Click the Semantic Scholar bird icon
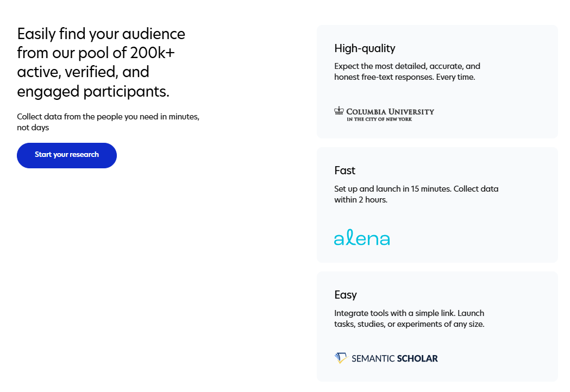The width and height of the screenshot is (570, 392). pyautogui.click(x=341, y=358)
